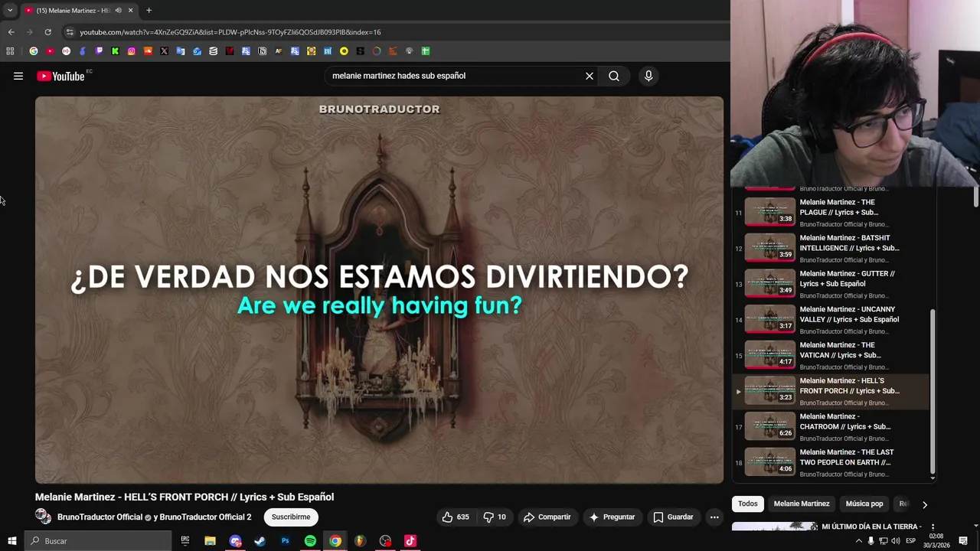Viewport: 980px width, 551px height.
Task: Select the Música pop filter chip
Action: (x=864, y=504)
